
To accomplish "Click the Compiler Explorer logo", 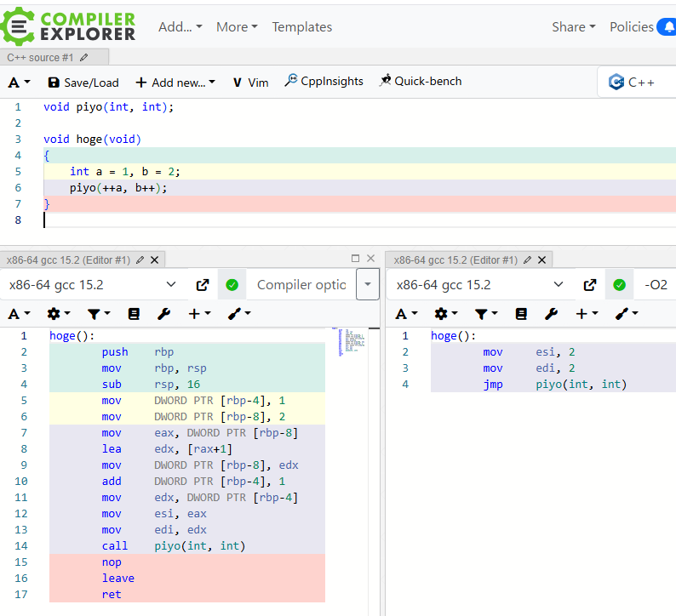I will [x=68, y=26].
